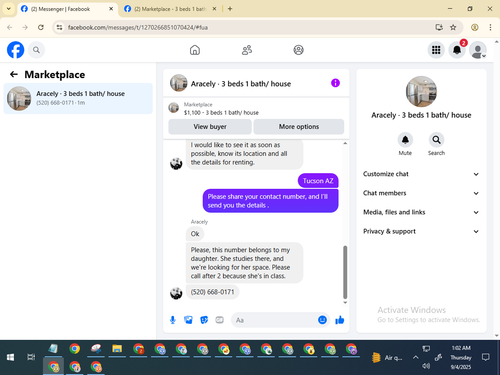Open the taskbar clock showing 1:02 AM
This screenshot has height=375, width=500.
point(461,357)
